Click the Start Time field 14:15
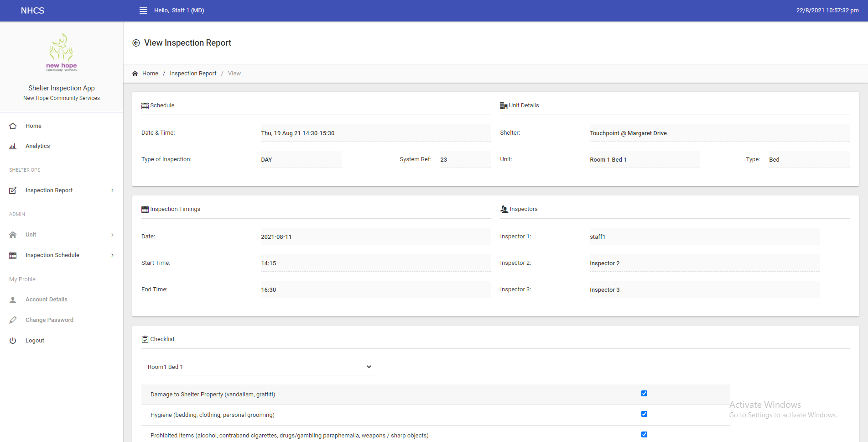The image size is (868, 442). pyautogui.click(x=375, y=263)
